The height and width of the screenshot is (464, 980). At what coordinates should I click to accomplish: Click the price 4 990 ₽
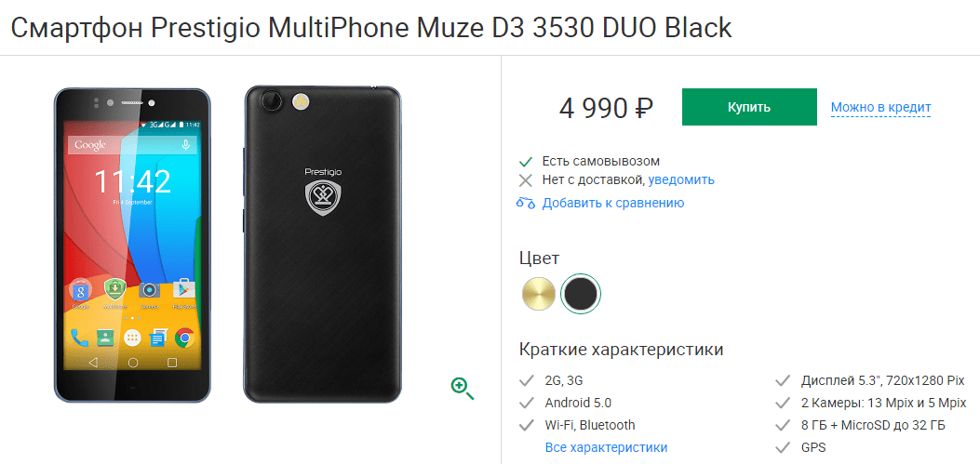pyautogui.click(x=606, y=109)
